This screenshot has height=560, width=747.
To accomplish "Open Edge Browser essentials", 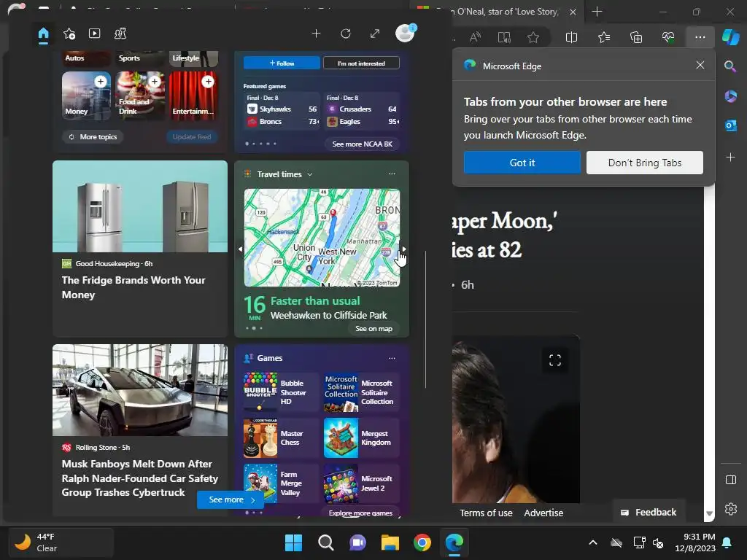I will [x=668, y=37].
